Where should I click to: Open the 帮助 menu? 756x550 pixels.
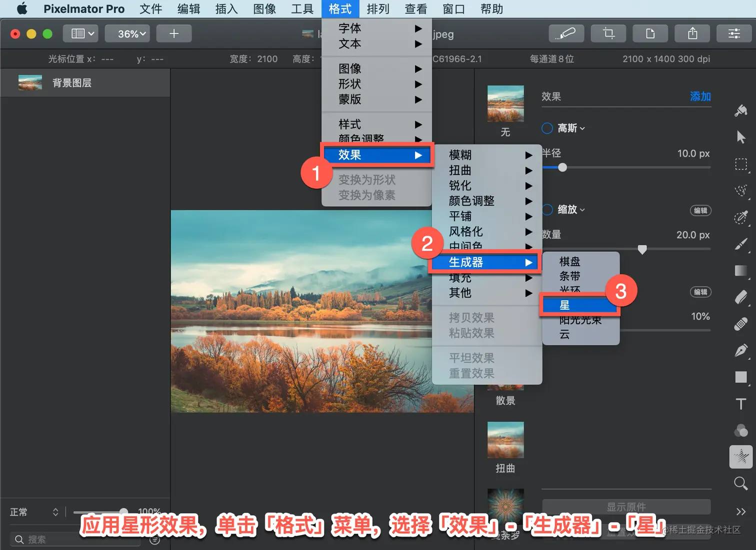click(x=491, y=9)
